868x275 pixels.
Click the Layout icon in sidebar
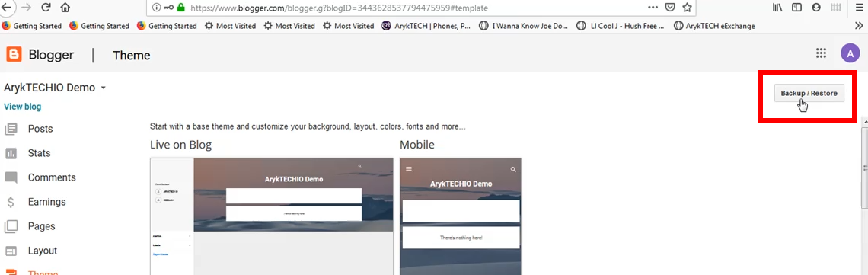pos(11,251)
